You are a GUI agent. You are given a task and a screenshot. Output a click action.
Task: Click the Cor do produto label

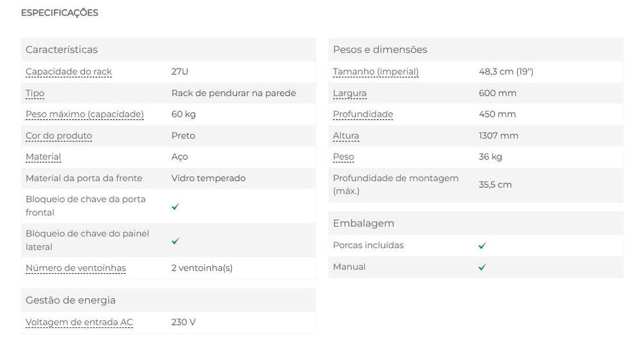pyautogui.click(x=59, y=135)
